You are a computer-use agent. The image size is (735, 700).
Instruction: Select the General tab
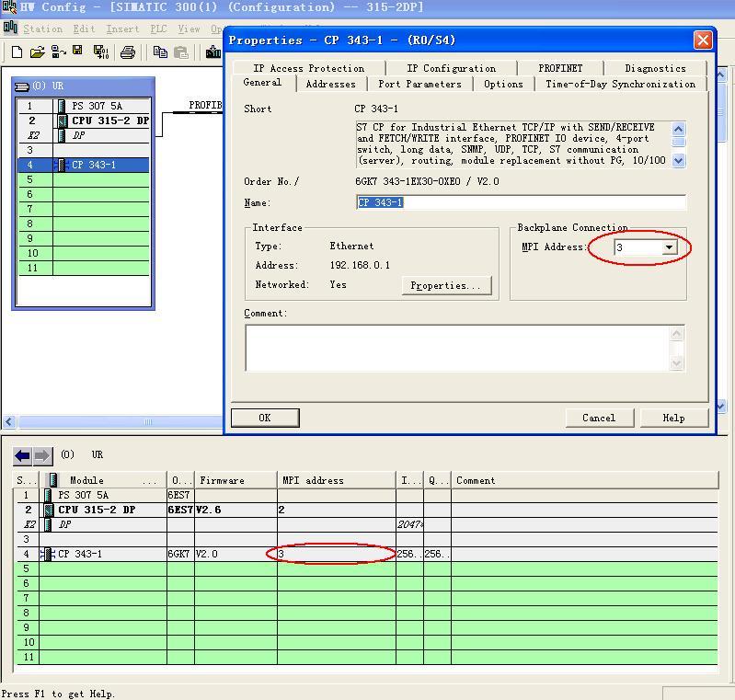[262, 83]
